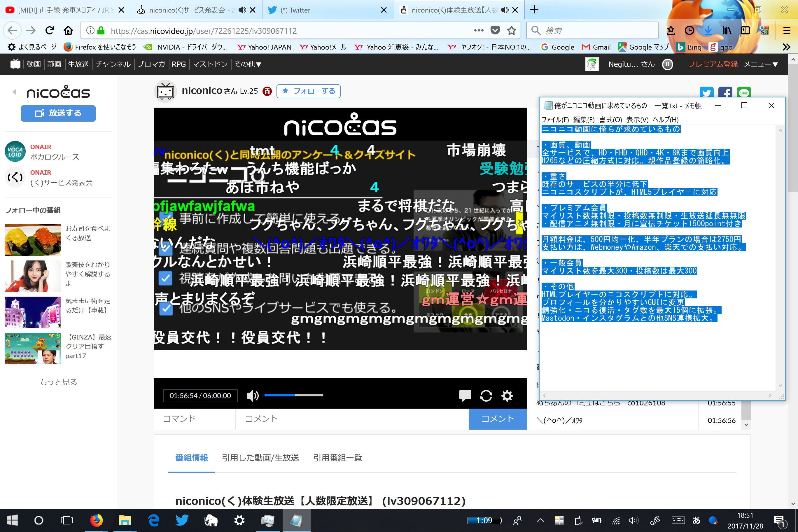
Task: Open the Windows action center notifications
Action: click(x=779, y=520)
